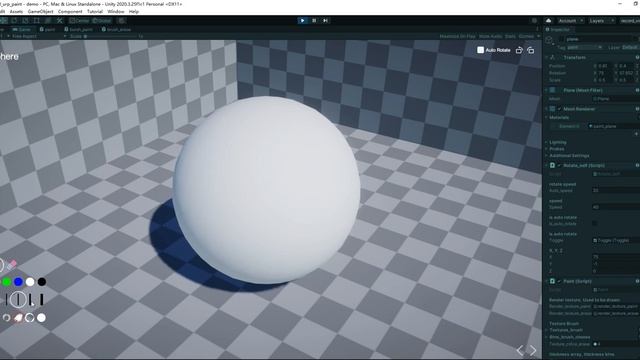640x360 pixels.
Task: Advance one frame with the Step button
Action: [x=325, y=20]
